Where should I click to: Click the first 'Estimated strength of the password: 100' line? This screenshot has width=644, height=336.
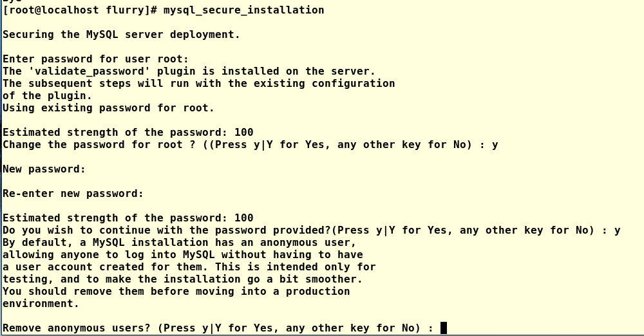pos(128,132)
